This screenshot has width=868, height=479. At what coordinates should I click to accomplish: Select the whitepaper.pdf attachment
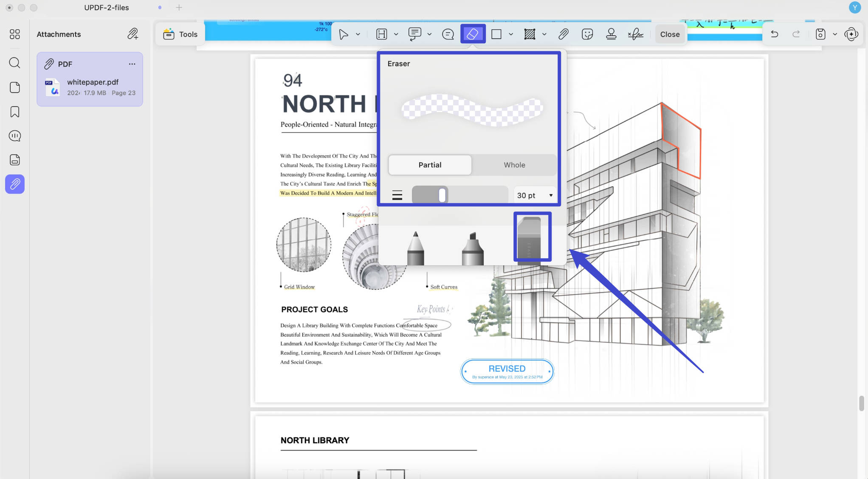(90, 87)
